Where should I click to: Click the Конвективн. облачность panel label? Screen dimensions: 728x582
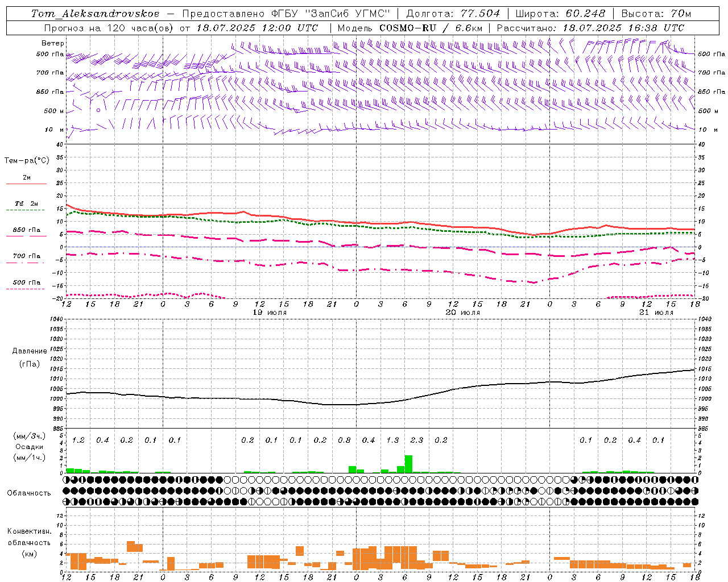tap(29, 537)
